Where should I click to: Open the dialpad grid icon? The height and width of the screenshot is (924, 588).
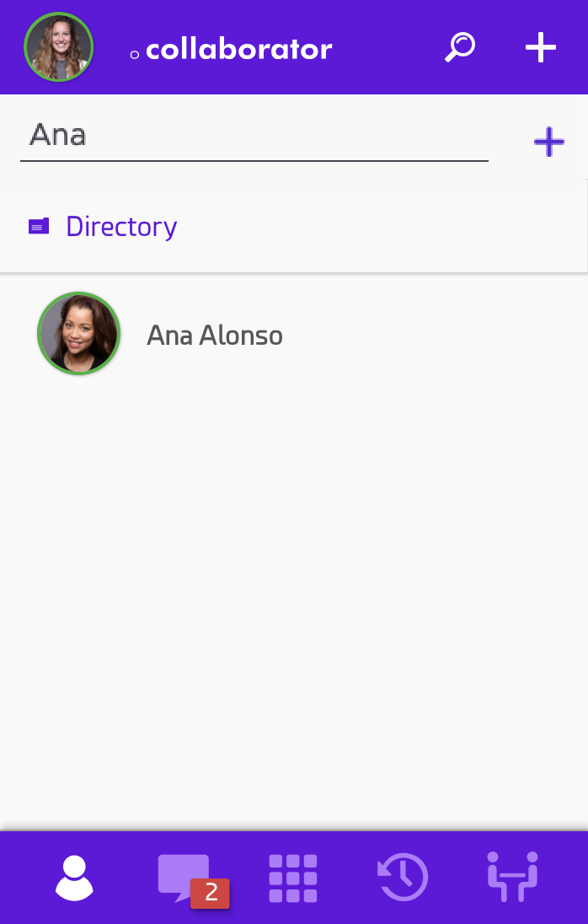click(x=293, y=878)
